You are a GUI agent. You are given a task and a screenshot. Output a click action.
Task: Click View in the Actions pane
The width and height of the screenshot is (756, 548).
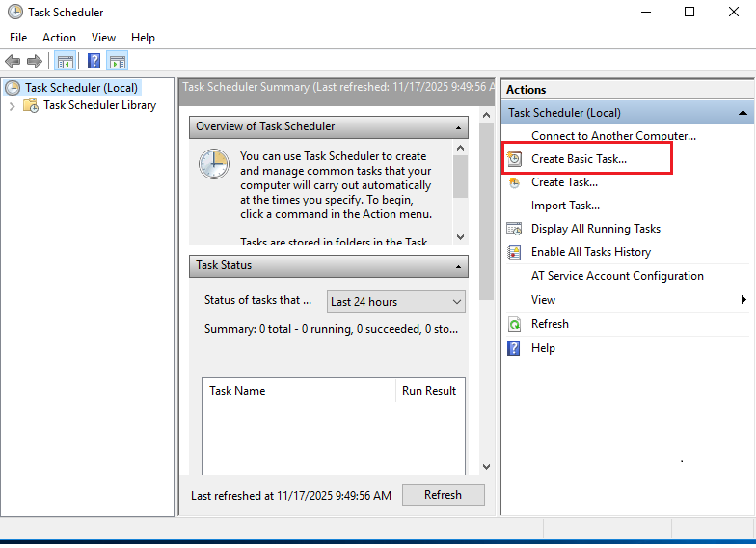click(543, 300)
